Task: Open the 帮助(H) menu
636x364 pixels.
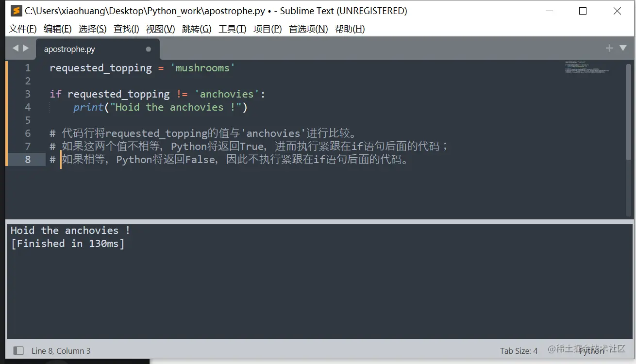Action: tap(350, 29)
